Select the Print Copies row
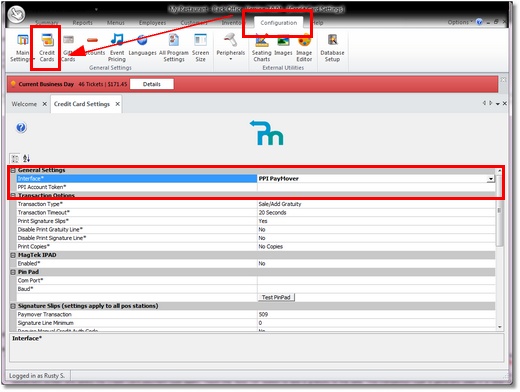The height and width of the screenshot is (392, 520). [256, 247]
